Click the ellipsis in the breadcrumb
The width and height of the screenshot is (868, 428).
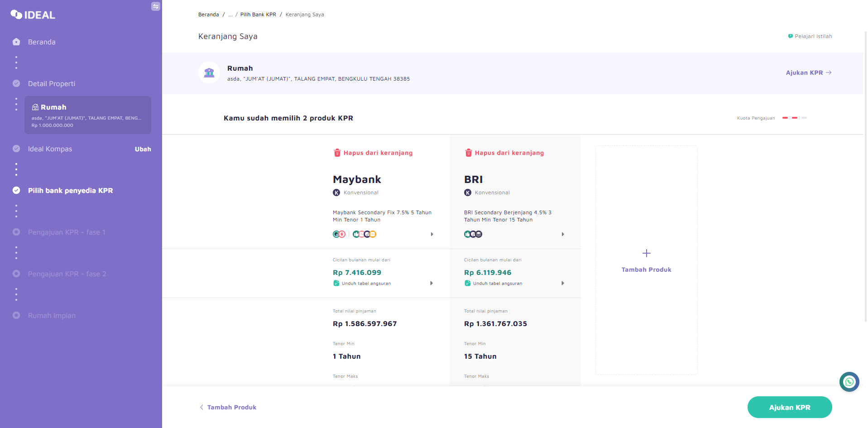pyautogui.click(x=230, y=14)
